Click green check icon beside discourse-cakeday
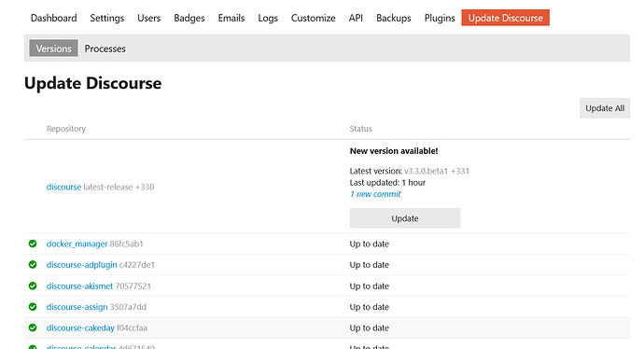Viewport: 644px width, 349px height. [x=33, y=328]
